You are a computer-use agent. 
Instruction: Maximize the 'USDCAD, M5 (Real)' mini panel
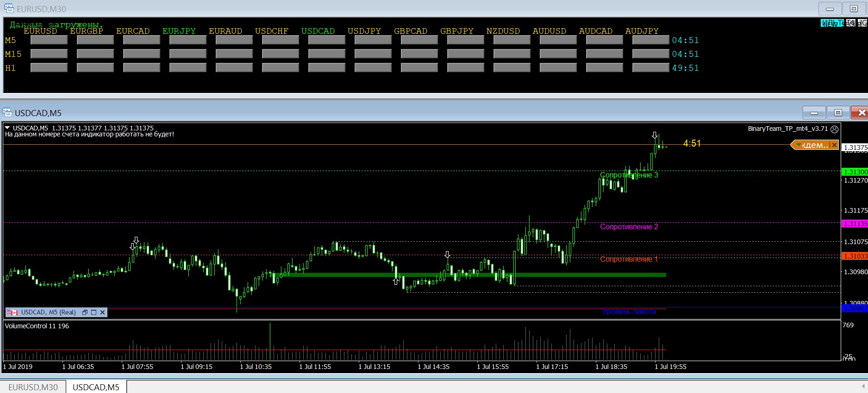pyautogui.click(x=94, y=313)
